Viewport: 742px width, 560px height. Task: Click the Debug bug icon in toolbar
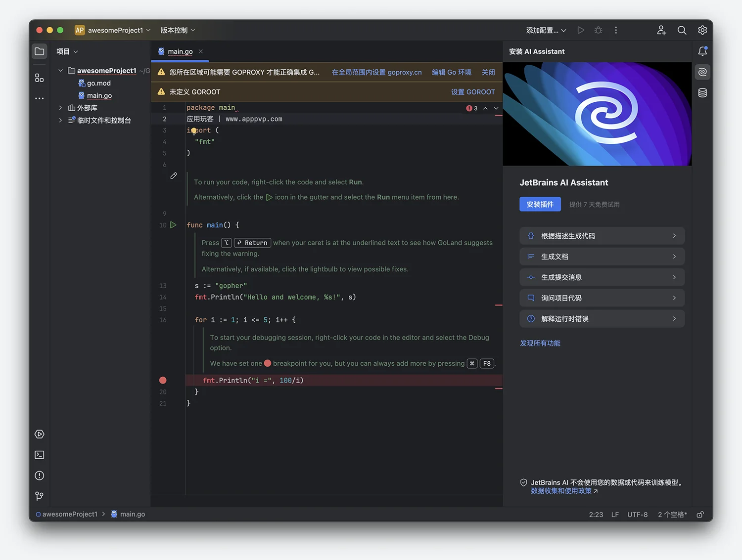click(x=598, y=30)
